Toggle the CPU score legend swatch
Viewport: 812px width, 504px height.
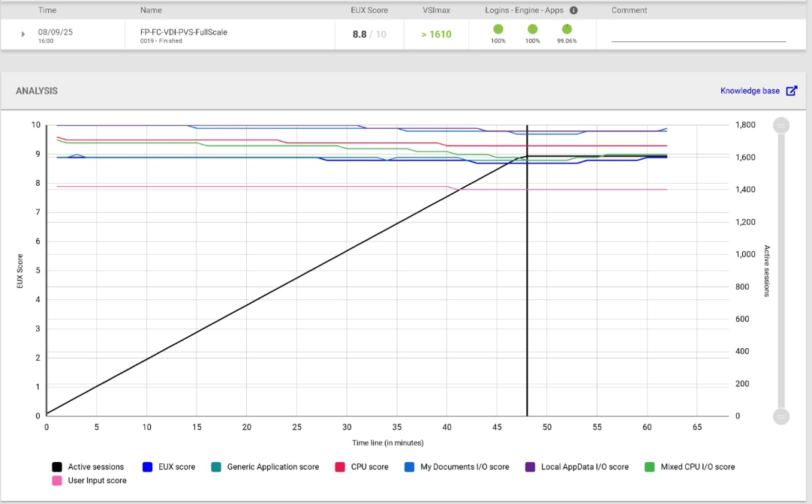tap(340, 466)
